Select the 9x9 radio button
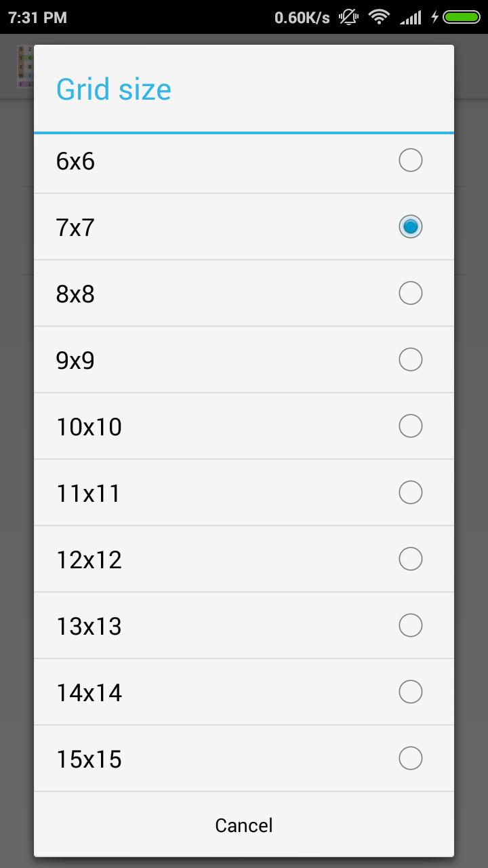The image size is (488, 868). coord(410,359)
